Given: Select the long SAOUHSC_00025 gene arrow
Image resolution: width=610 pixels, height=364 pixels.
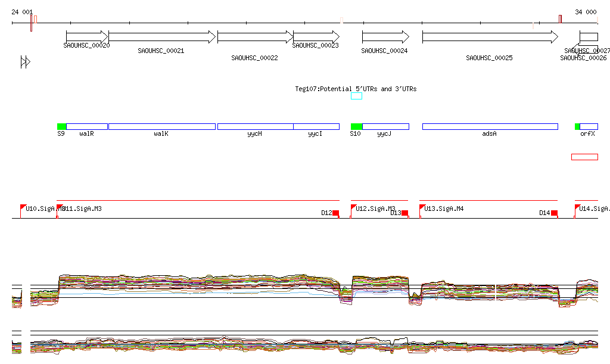Looking at the screenshot, I should (490, 37).
